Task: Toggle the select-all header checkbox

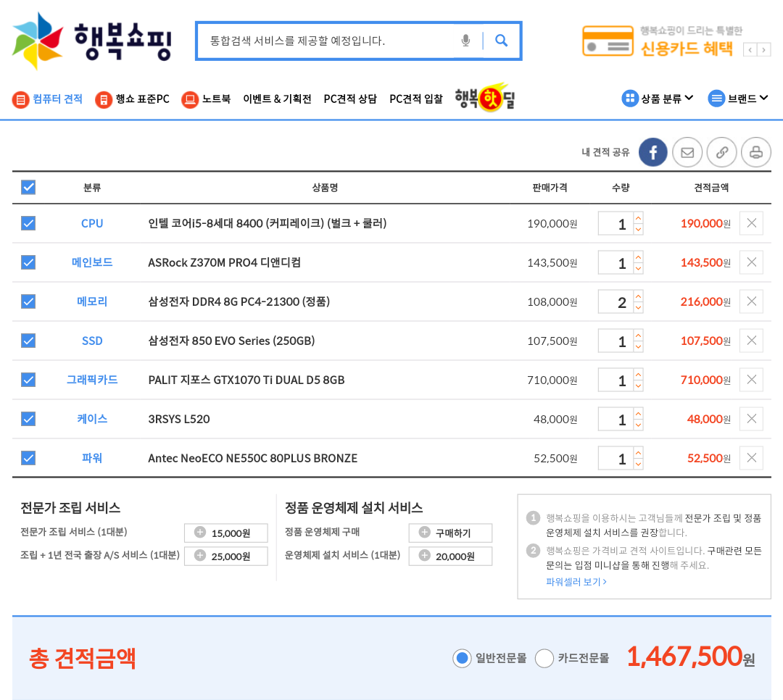Action: (x=28, y=188)
